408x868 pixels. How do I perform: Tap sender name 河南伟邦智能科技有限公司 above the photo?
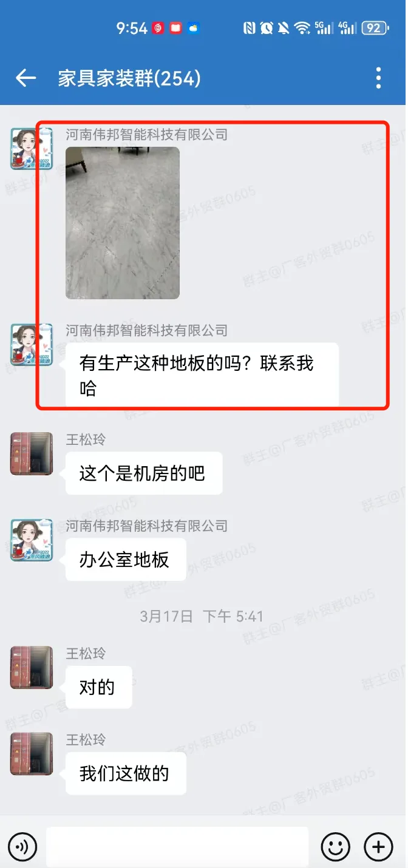147,135
